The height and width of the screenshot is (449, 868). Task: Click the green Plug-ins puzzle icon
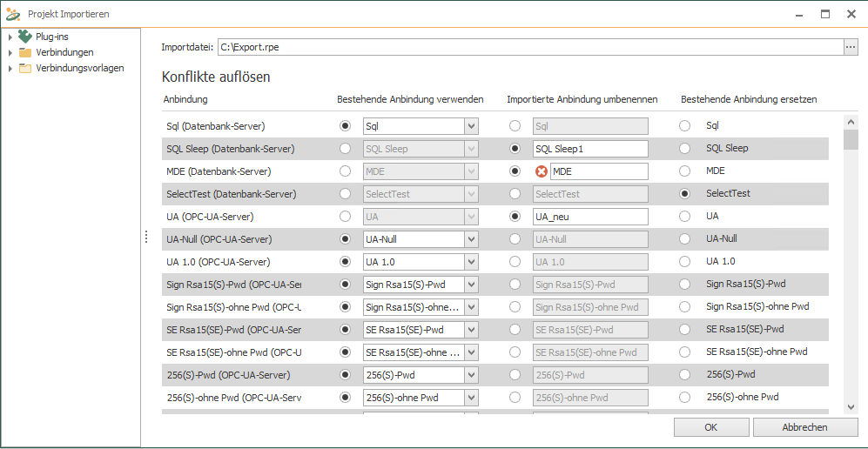pyautogui.click(x=25, y=37)
